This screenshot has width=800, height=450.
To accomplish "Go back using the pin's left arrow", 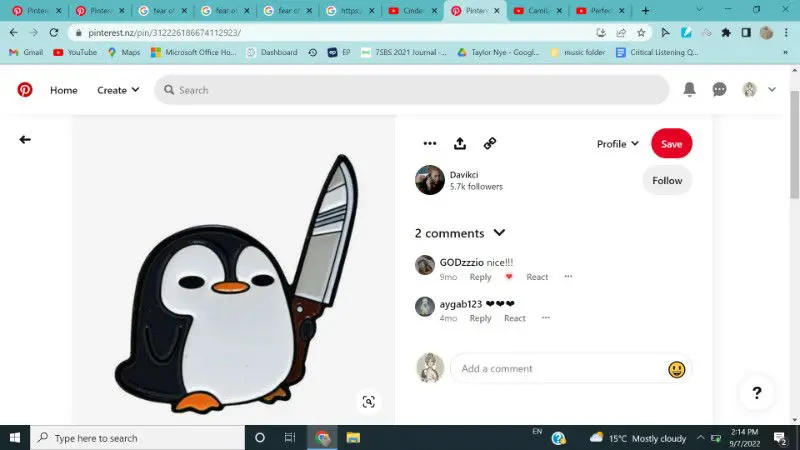I will point(25,139).
